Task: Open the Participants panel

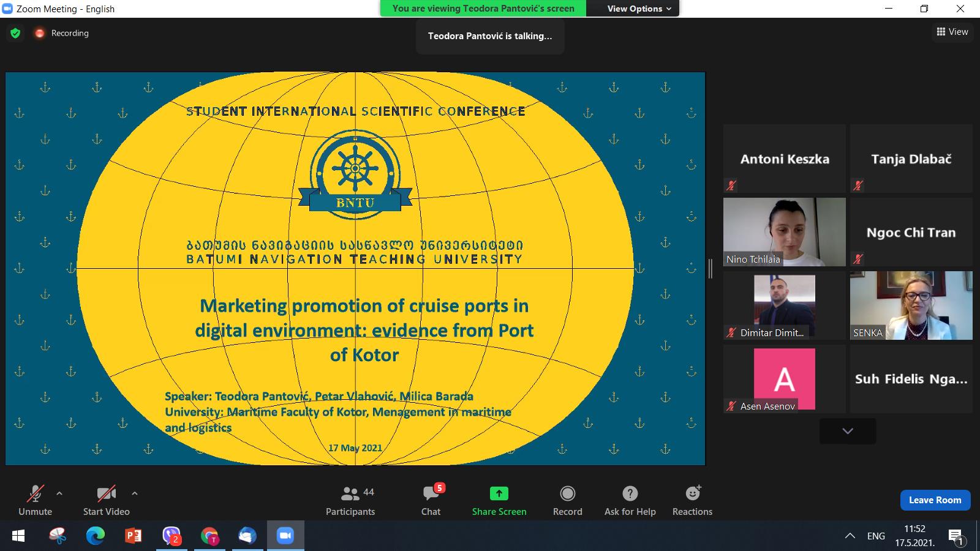Action: click(350, 501)
